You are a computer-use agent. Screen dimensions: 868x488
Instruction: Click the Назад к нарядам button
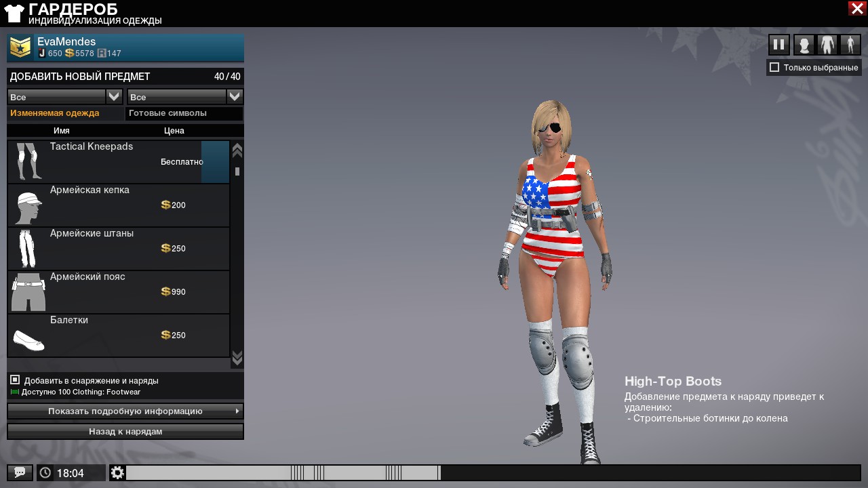tap(125, 431)
